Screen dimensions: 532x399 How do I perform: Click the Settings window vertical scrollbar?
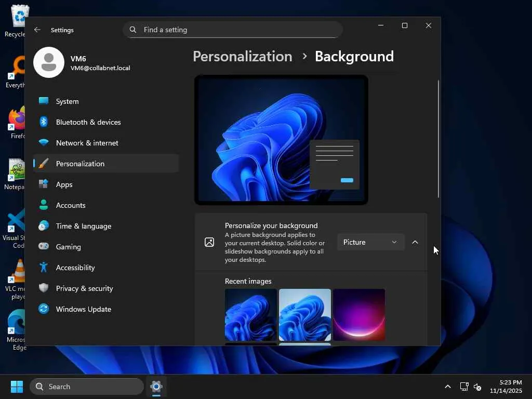(x=438, y=139)
